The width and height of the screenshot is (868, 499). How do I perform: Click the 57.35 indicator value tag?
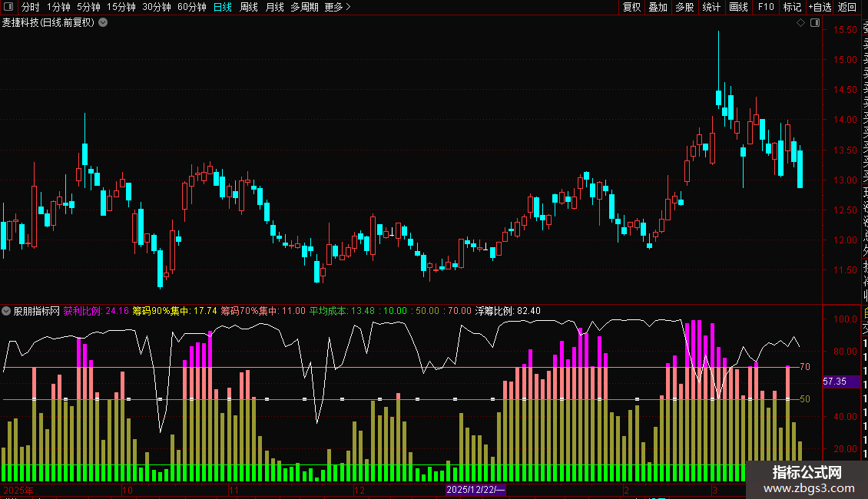coord(841,382)
